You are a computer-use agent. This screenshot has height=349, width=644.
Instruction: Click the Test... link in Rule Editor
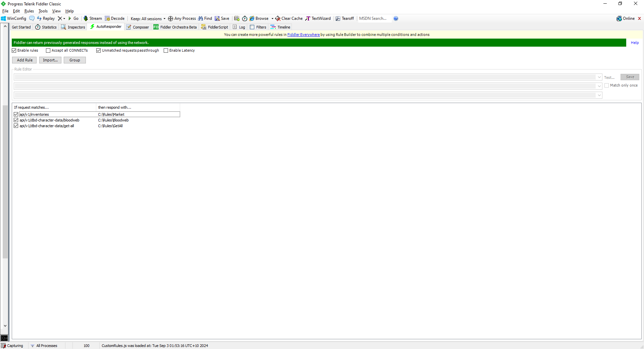point(609,78)
